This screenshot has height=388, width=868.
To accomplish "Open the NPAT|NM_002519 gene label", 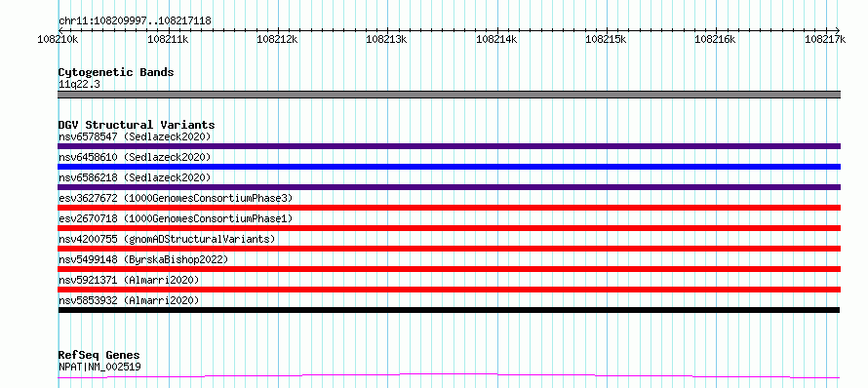I will pyautogui.click(x=99, y=367).
